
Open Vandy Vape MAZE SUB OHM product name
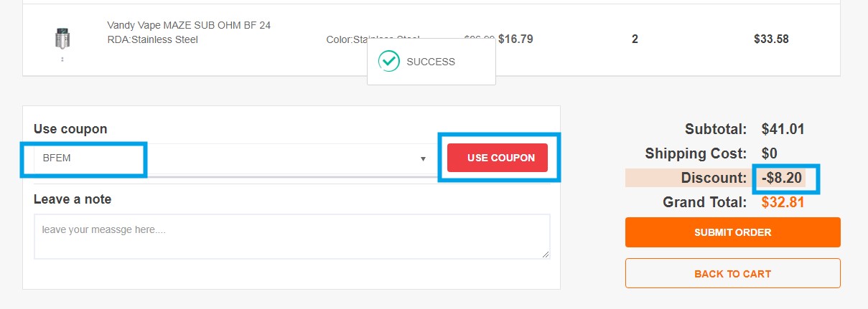(189, 32)
